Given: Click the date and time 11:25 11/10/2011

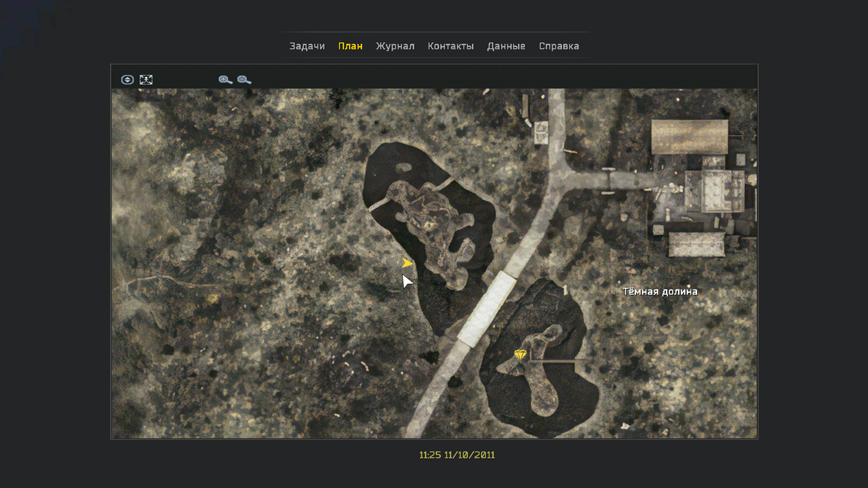Looking at the screenshot, I should coord(457,455).
